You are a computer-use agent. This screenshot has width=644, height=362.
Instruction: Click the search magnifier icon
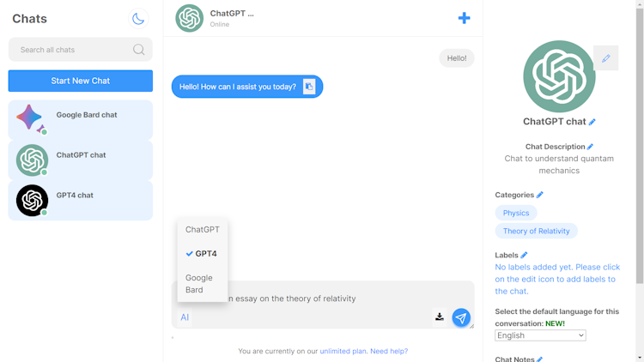(x=139, y=50)
